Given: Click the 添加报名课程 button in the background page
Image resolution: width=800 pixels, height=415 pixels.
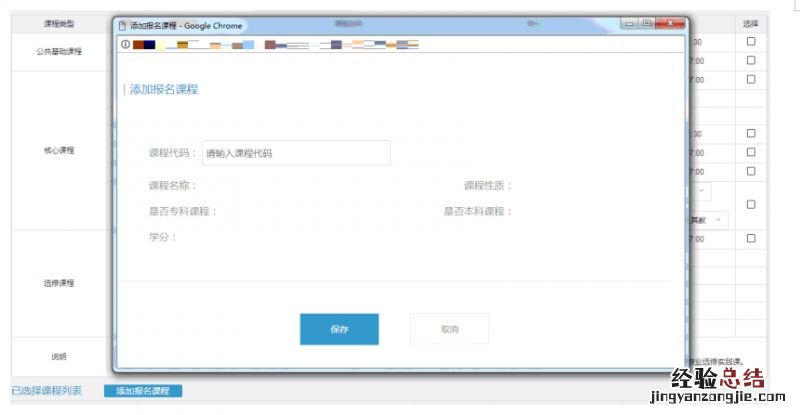Looking at the screenshot, I should click(143, 391).
